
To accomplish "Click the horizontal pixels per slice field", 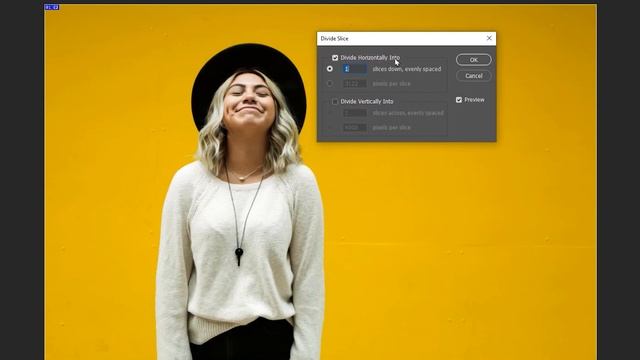I will tap(354, 84).
